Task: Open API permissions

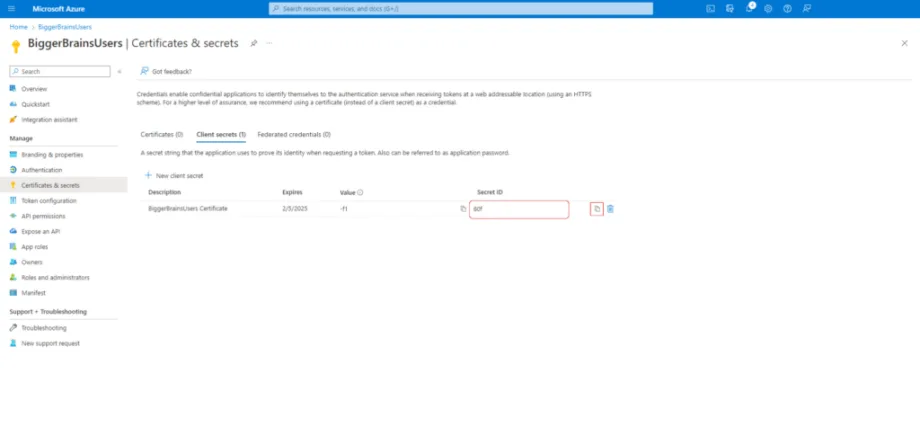Action: click(x=43, y=216)
